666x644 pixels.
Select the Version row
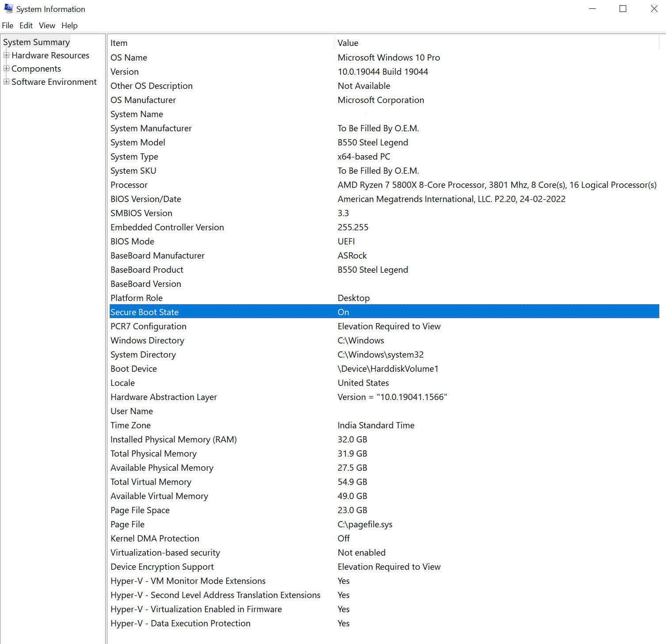tap(384, 72)
